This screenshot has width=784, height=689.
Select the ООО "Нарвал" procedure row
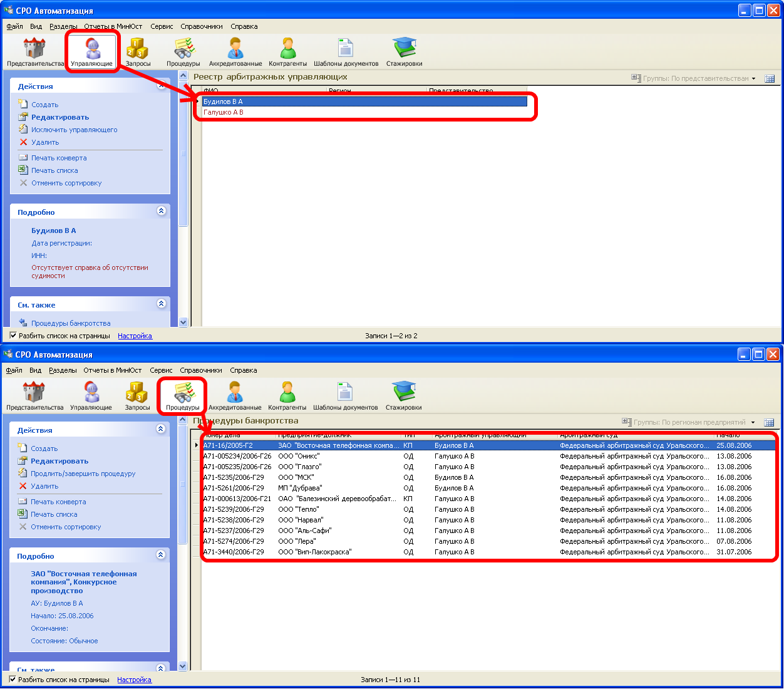coord(301,520)
